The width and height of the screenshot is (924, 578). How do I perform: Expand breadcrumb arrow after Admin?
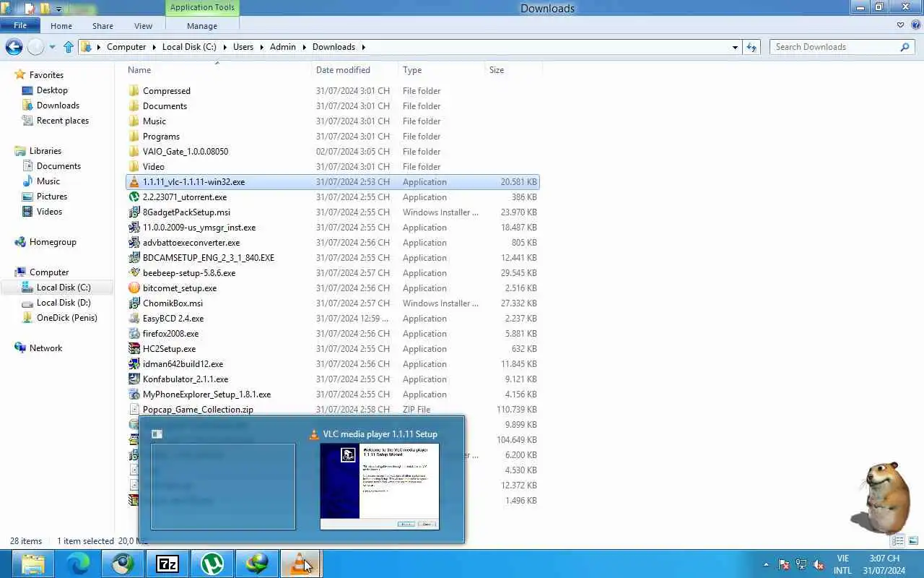pyautogui.click(x=304, y=47)
